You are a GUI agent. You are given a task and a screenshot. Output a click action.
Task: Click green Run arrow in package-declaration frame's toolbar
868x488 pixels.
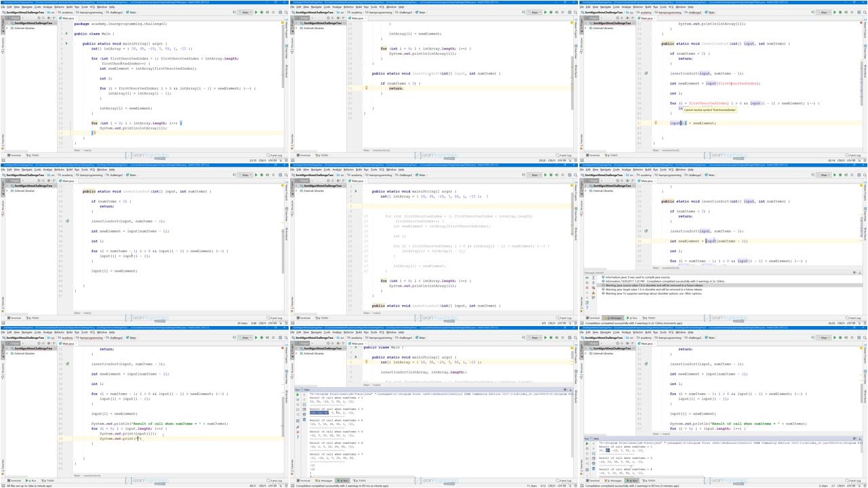point(256,12)
